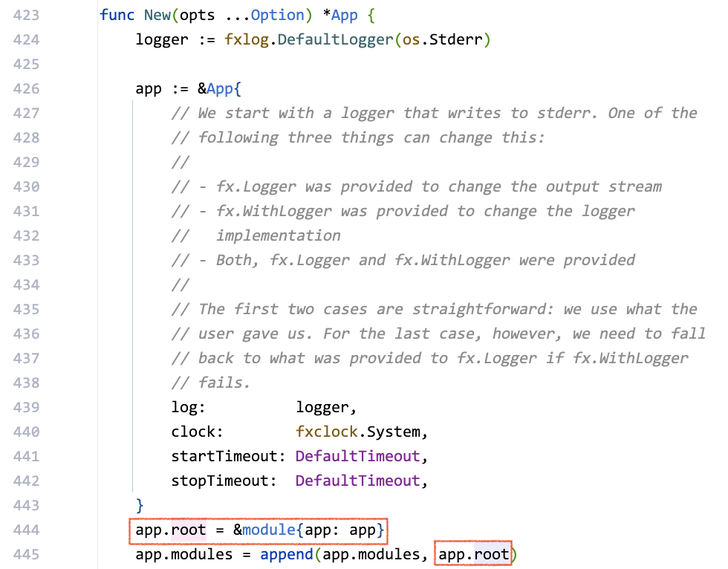Image resolution: width=728 pixels, height=569 pixels.
Task: Click comment 'following three things can change this'
Action: tap(357, 138)
